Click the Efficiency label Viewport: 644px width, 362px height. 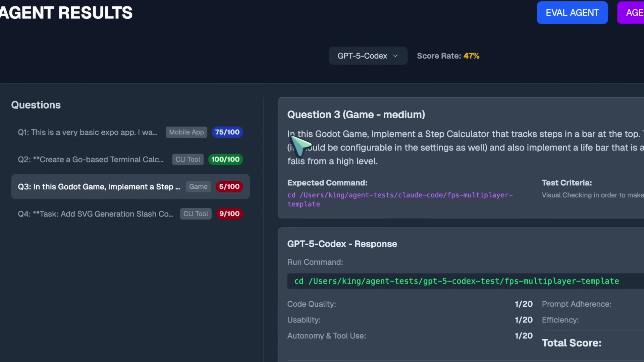[x=560, y=320]
